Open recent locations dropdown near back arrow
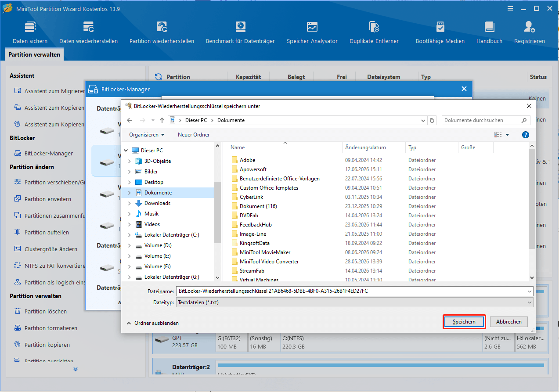The image size is (559, 392). pos(153,120)
